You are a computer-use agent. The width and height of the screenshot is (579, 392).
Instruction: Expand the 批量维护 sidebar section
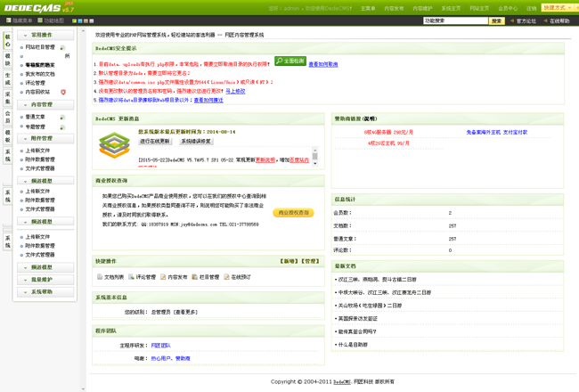coord(45,280)
